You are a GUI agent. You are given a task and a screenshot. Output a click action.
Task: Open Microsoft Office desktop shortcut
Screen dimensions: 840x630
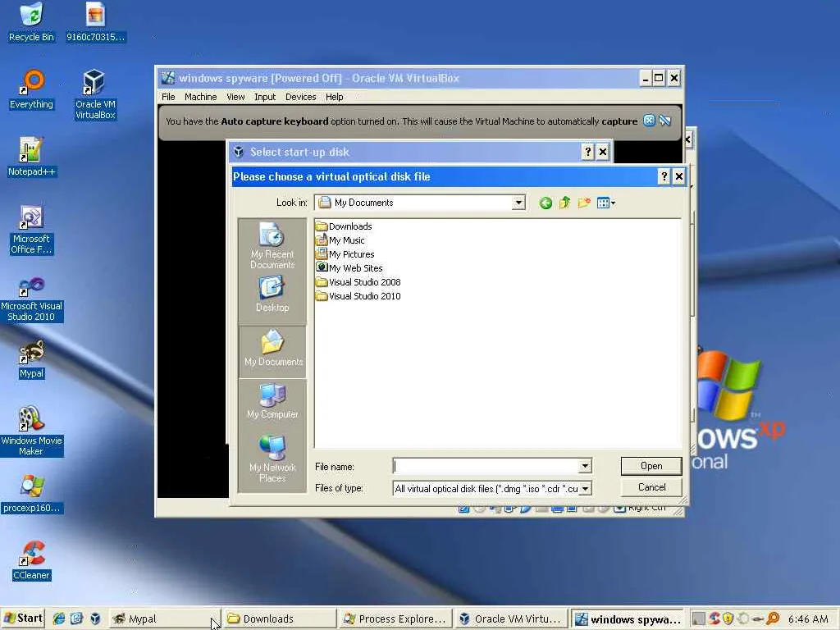coord(31,230)
